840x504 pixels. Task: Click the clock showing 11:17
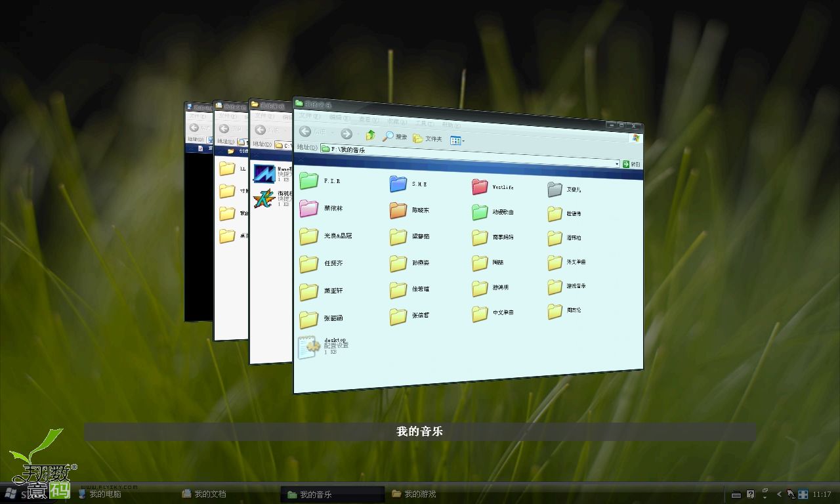[x=822, y=494]
